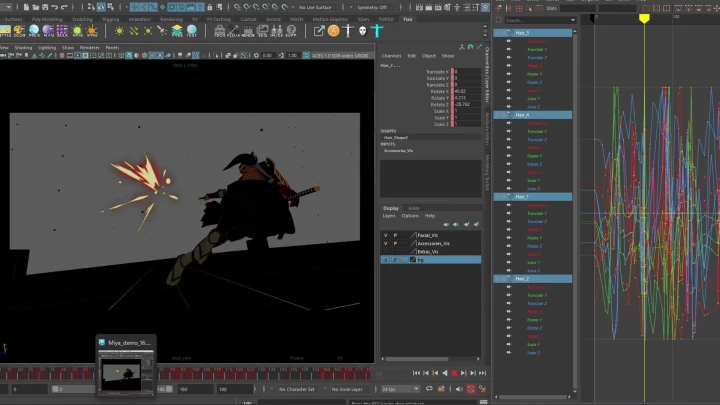720x405 pixels.
Task: Click the yellow sun light shelf icon
Action: pyautogui.click(x=119, y=31)
